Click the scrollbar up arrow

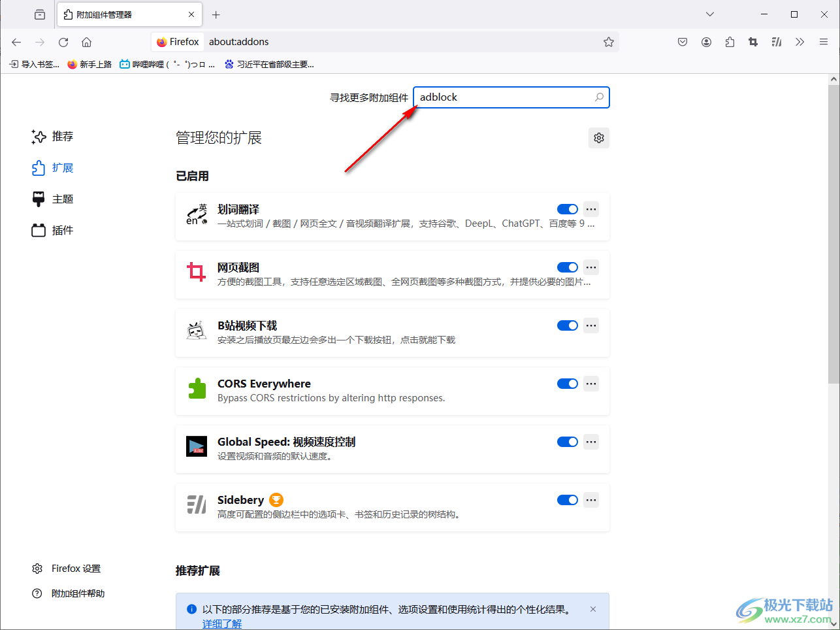833,79
